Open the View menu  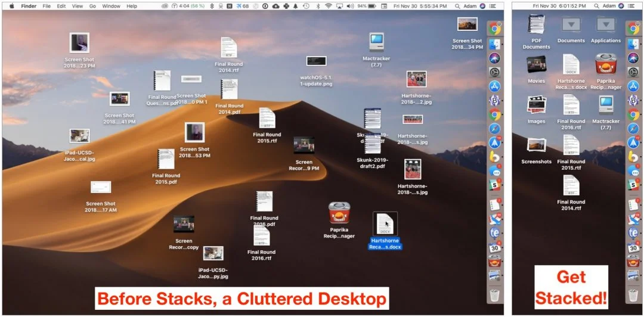(77, 6)
